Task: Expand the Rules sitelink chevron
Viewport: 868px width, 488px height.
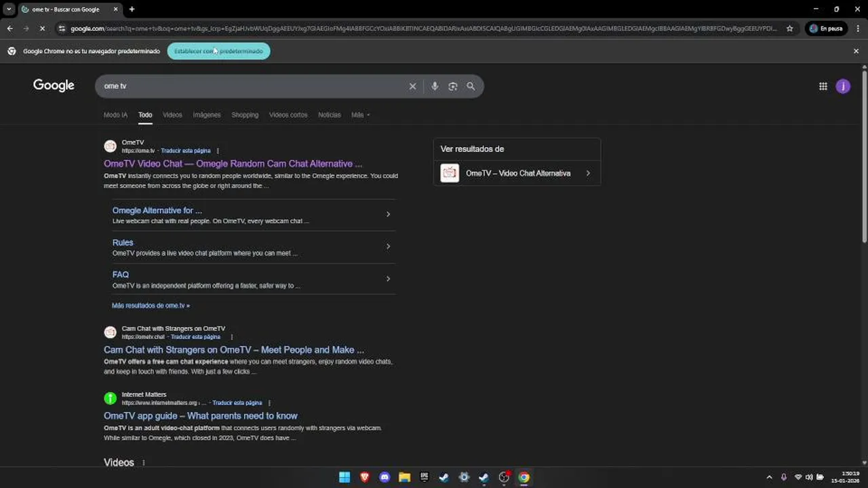Action: 388,247
